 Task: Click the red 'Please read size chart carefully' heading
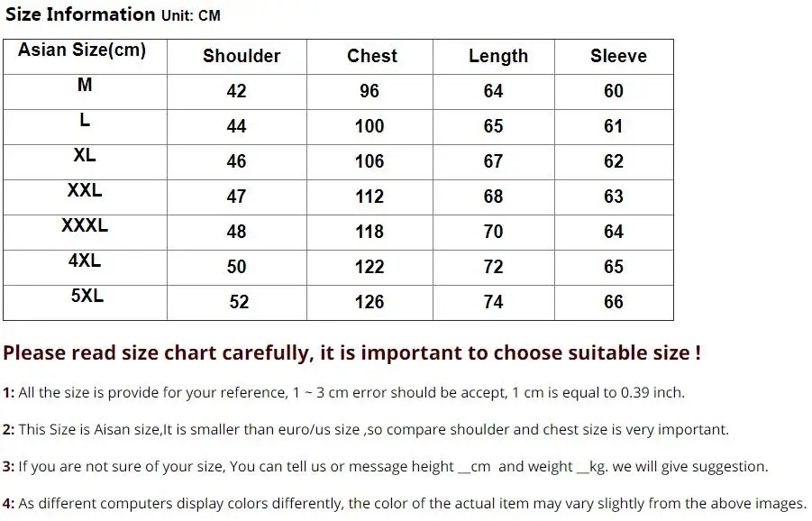pos(351,352)
